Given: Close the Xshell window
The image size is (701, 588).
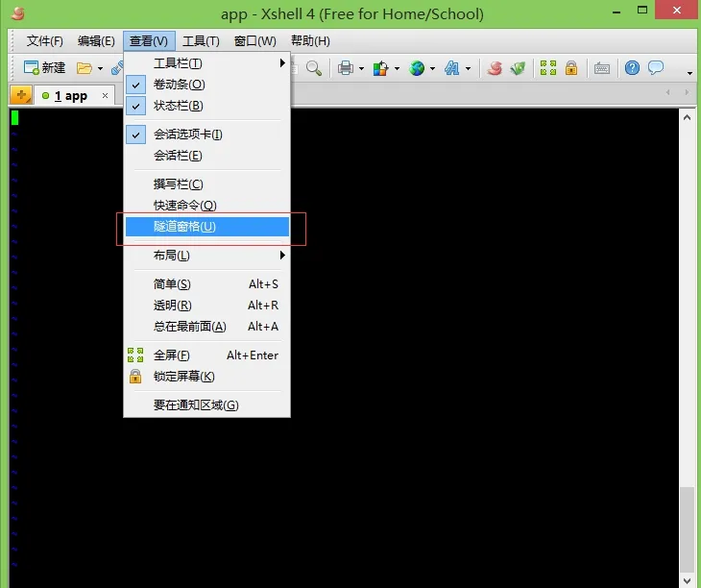Looking at the screenshot, I should (x=677, y=10).
